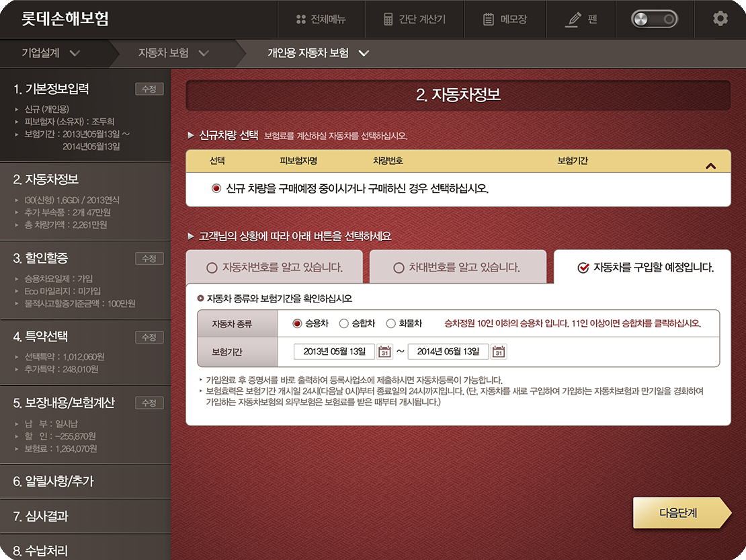Click the 선택 column header
746x560 pixels.
[217, 161]
